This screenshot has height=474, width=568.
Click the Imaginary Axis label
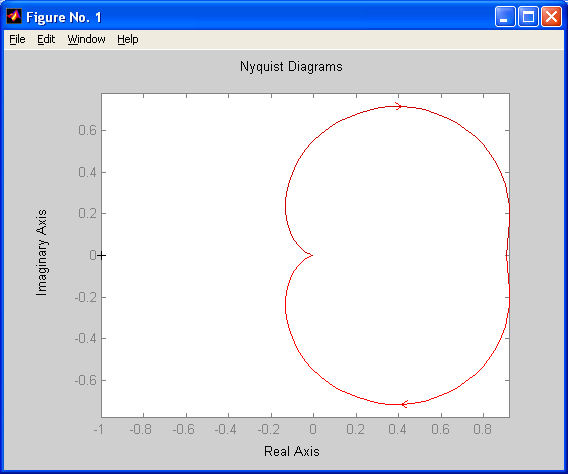(42, 253)
